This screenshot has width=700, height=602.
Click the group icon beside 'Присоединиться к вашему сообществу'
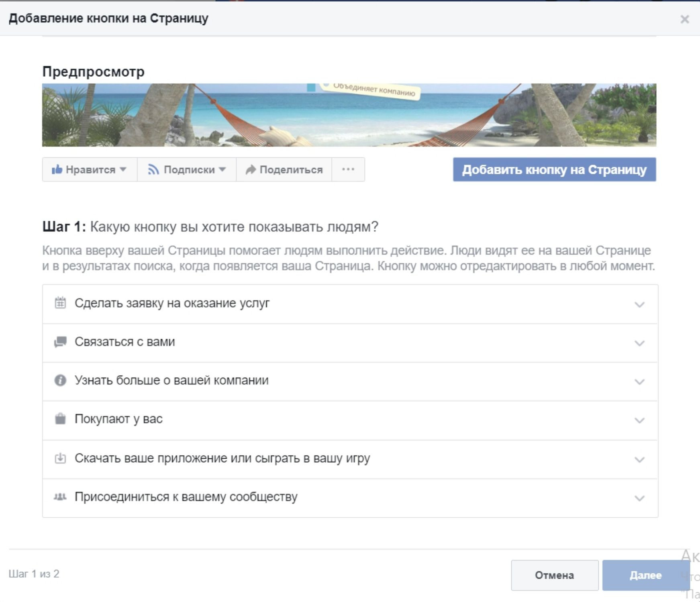click(60, 497)
